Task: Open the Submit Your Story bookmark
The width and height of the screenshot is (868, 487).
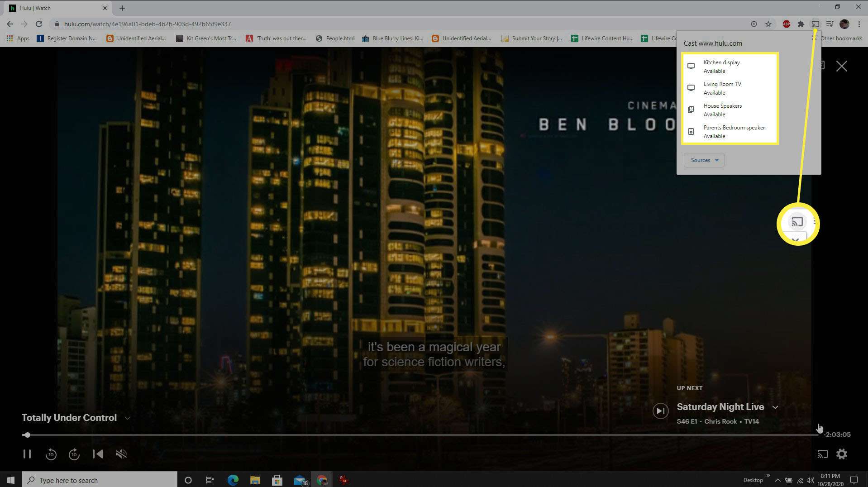Action: click(532, 38)
